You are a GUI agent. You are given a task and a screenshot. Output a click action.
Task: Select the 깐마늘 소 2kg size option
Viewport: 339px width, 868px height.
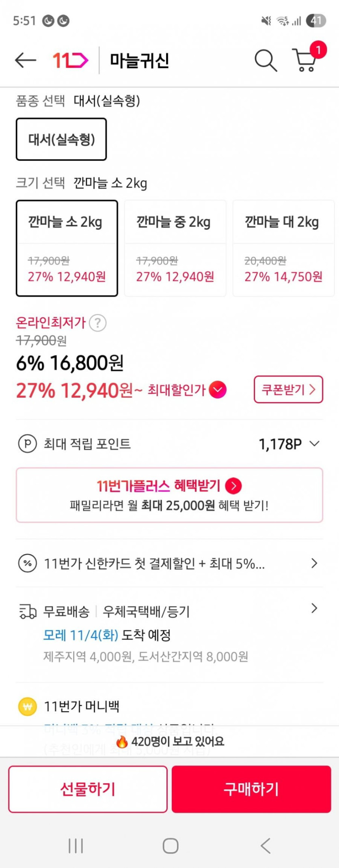click(67, 248)
